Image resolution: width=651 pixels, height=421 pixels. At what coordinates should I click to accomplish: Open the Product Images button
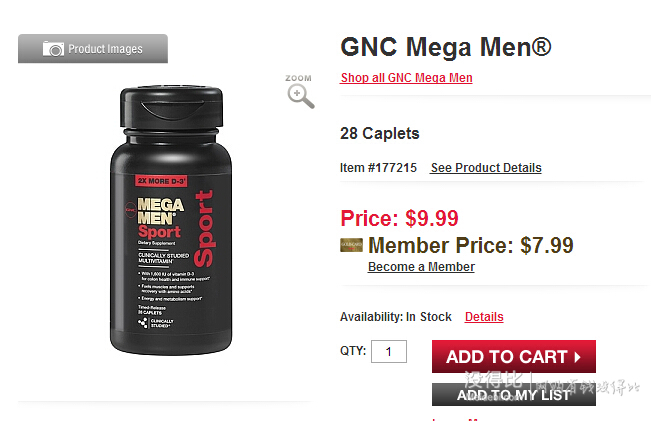pyautogui.click(x=93, y=49)
